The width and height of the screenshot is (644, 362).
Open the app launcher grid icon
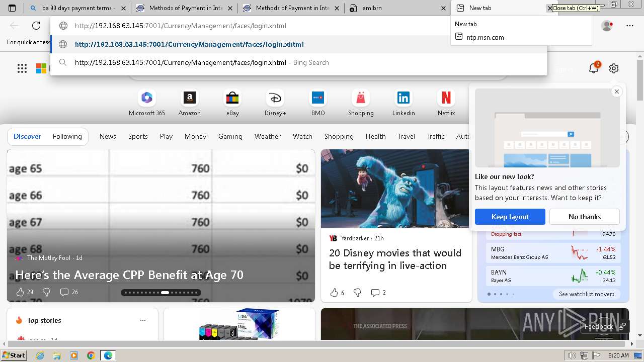pos(22,68)
